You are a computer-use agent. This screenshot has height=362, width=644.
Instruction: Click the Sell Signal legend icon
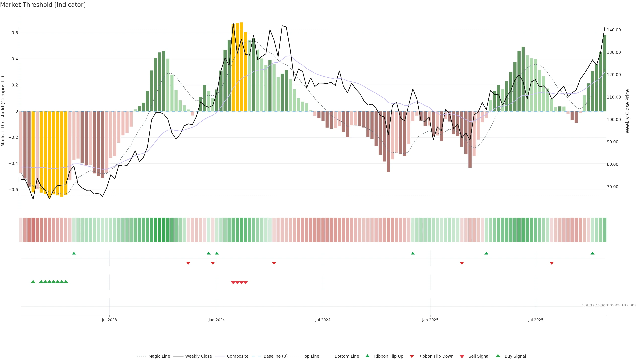click(x=462, y=356)
